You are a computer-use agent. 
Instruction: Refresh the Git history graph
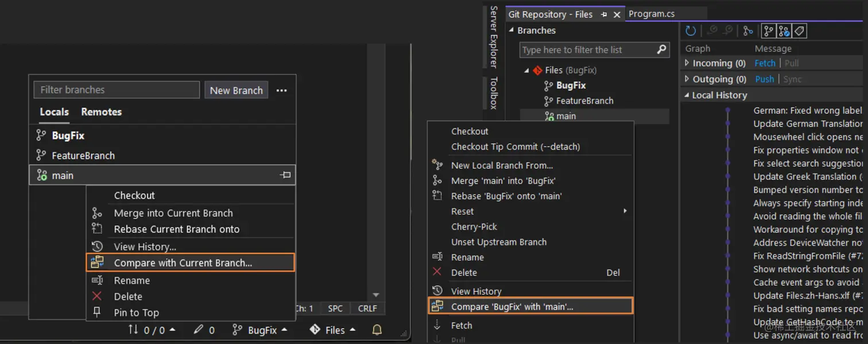click(691, 31)
